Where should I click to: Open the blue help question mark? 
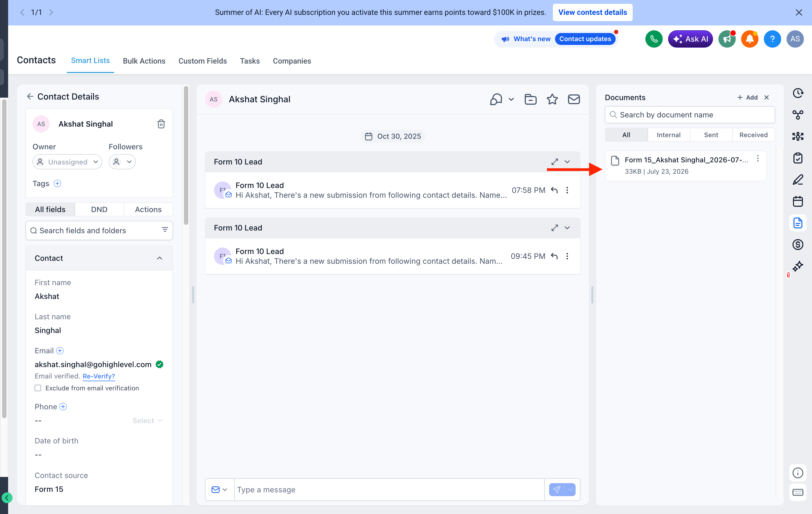tap(772, 39)
